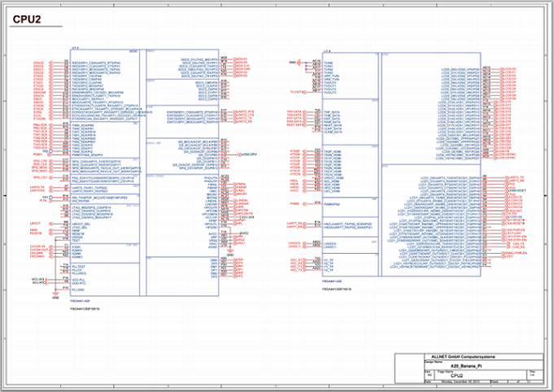Click the UART3_TX net label

516,177
